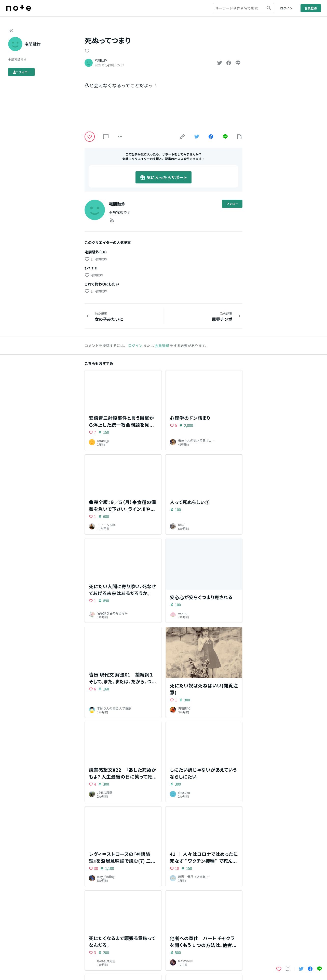Share via Twitter icon beside article date
327x980 pixels.
[220, 63]
